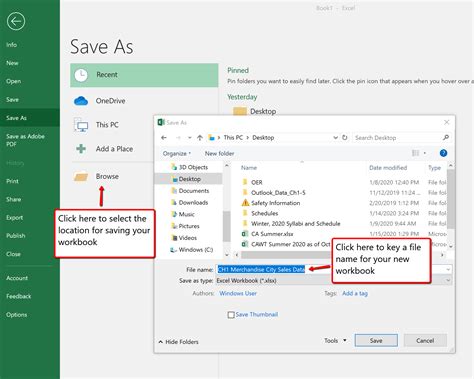Image resolution: width=474 pixels, height=379 pixels.
Task: Open the blue help question icon
Action: point(443,153)
